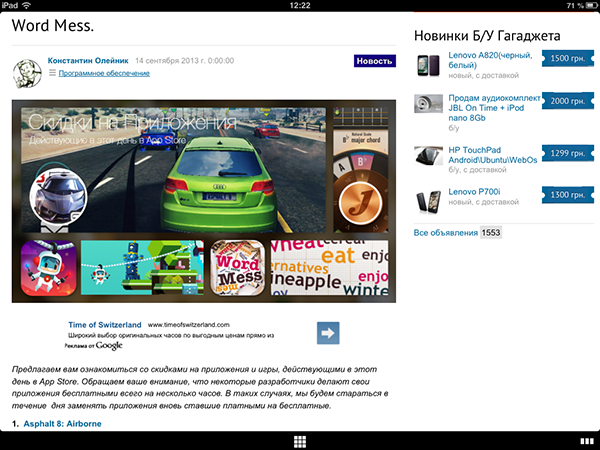
Task: Click новый, с доставкой under Lenovo P700i
Action: coord(483,202)
